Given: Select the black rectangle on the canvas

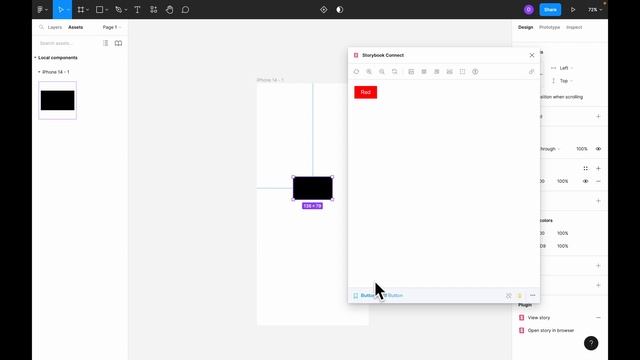Looking at the screenshot, I should tap(313, 188).
